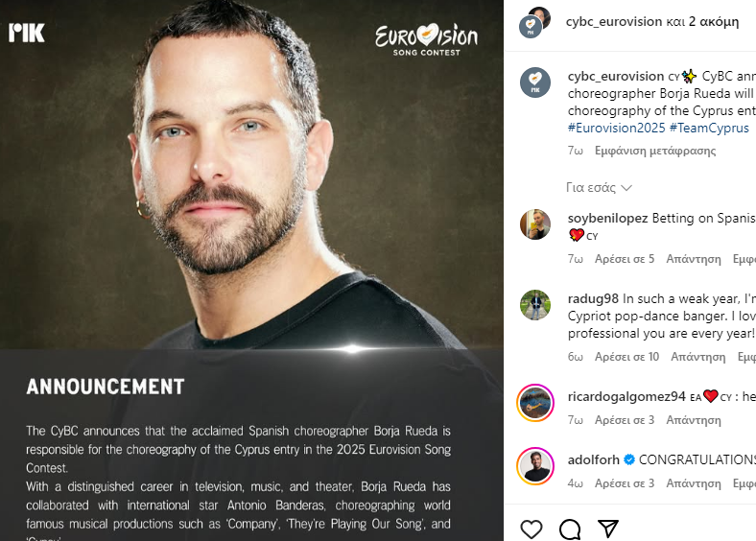Share post via paper plane icon
The image size is (756, 541).
tap(608, 529)
